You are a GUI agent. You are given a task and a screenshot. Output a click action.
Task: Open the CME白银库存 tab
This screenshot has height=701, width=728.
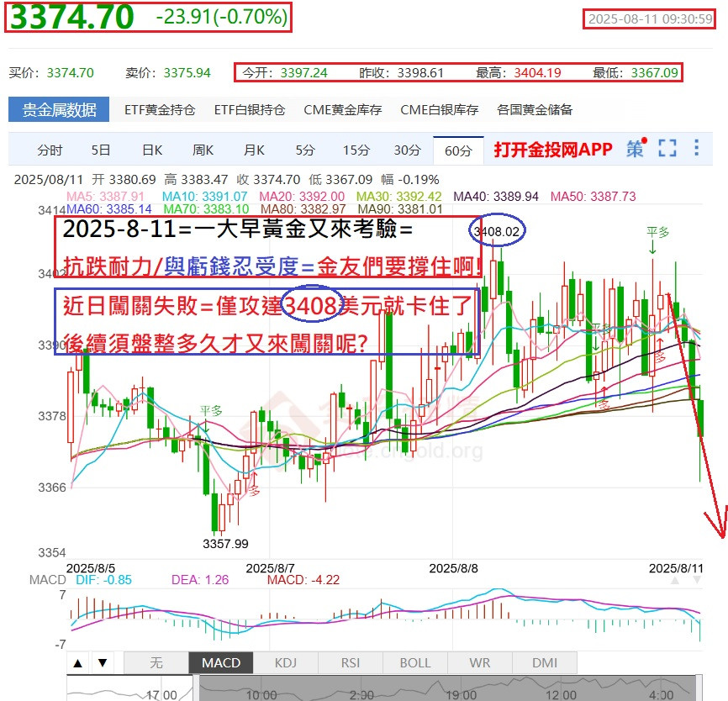click(439, 110)
